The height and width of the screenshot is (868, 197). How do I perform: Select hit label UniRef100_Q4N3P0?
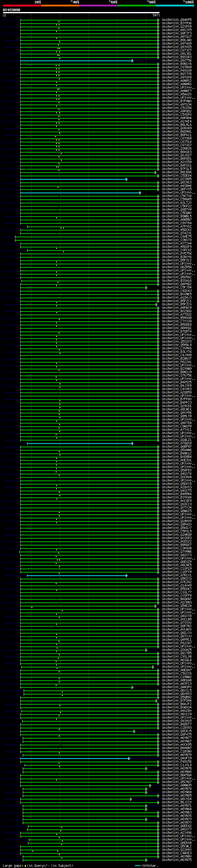(177, 687)
